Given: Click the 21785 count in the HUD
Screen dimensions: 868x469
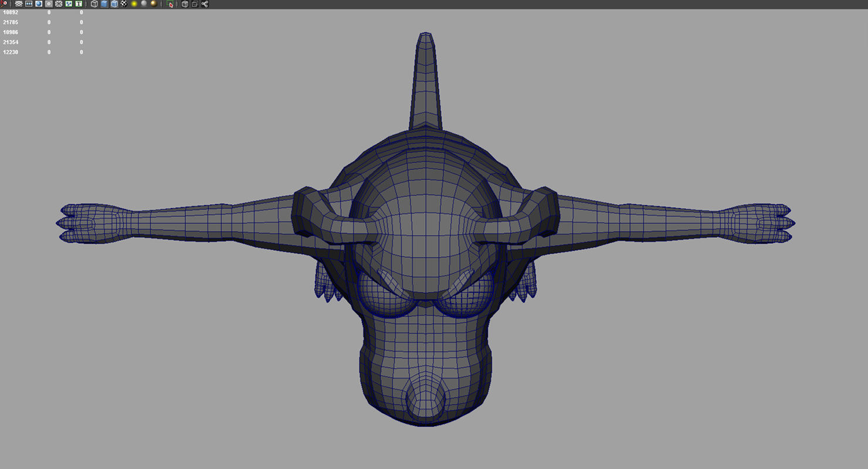Looking at the screenshot, I should (x=11, y=22).
